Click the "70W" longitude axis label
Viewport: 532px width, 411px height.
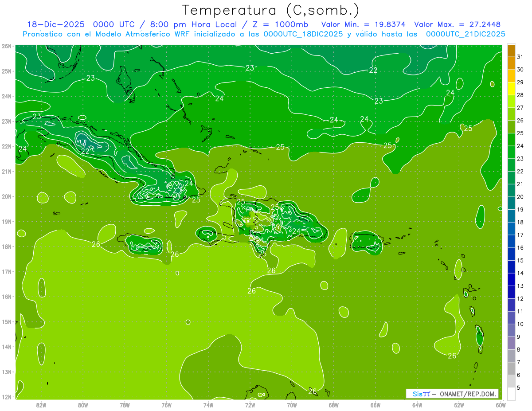pyautogui.click(x=292, y=404)
